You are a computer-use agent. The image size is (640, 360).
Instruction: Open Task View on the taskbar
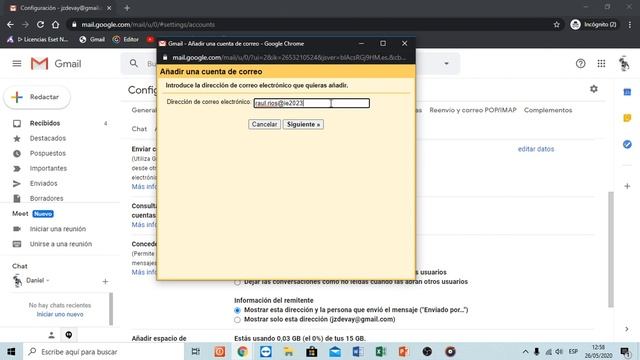coord(196,351)
